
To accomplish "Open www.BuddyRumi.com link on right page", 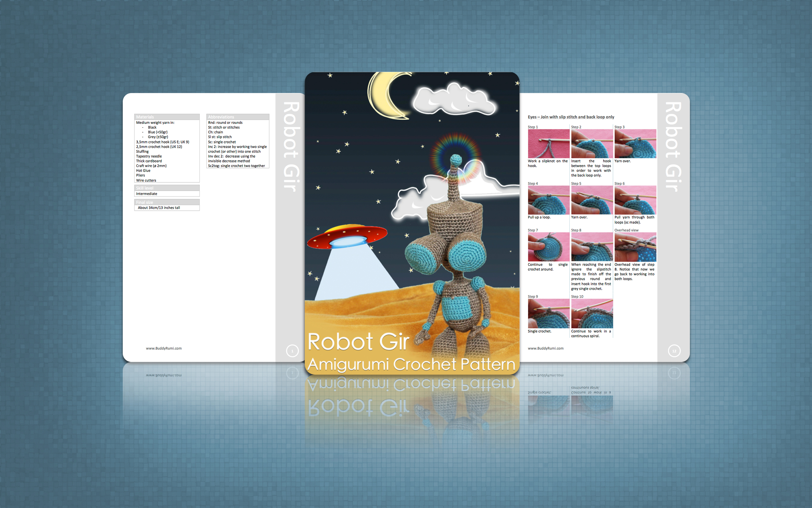I will [545, 348].
